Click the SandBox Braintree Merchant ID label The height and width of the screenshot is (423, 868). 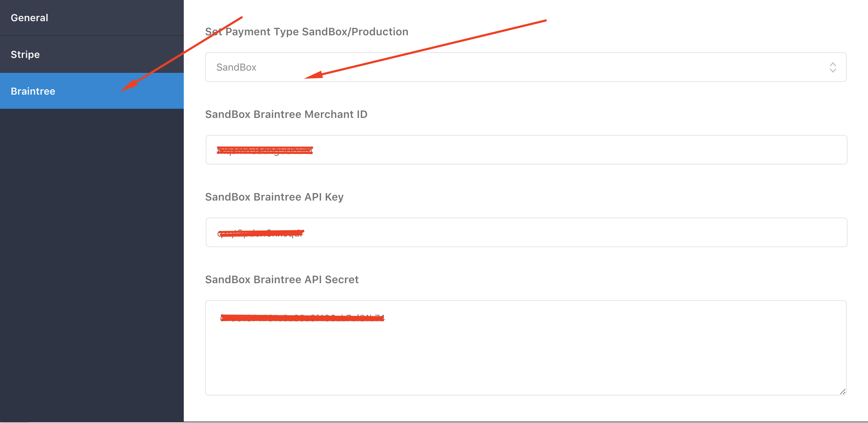click(286, 114)
